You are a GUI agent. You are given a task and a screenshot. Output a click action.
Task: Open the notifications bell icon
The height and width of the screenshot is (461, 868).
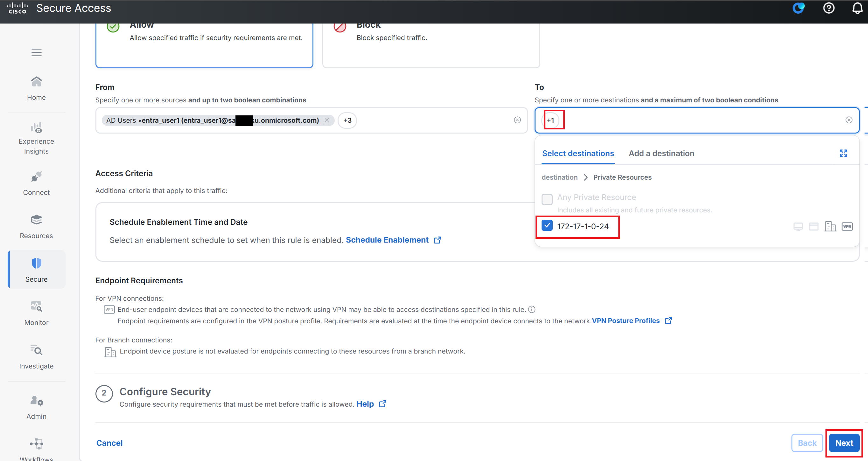(857, 8)
